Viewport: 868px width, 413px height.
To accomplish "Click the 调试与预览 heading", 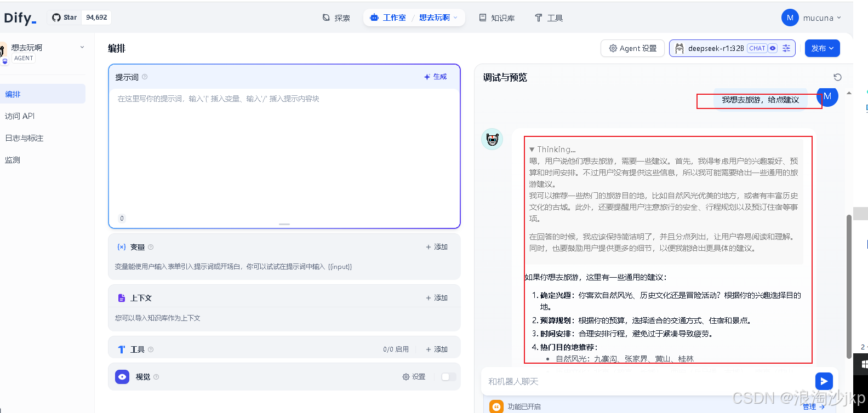I will click(x=505, y=77).
